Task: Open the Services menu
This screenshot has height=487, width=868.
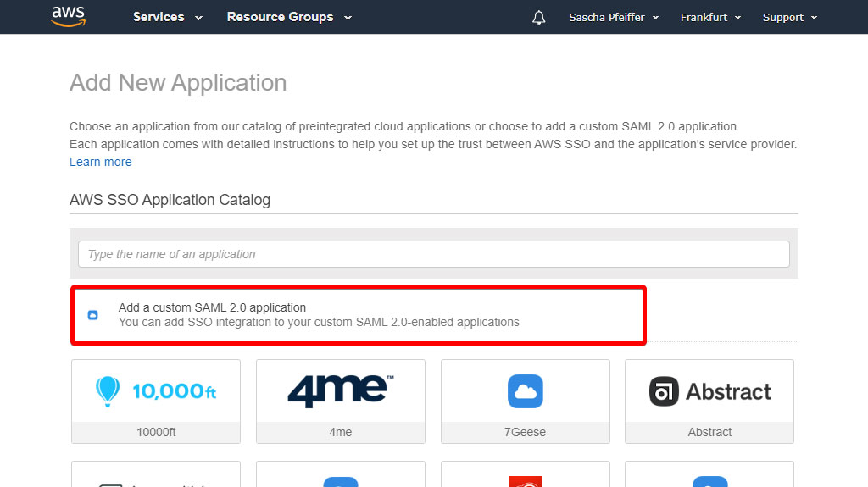Action: click(x=167, y=17)
